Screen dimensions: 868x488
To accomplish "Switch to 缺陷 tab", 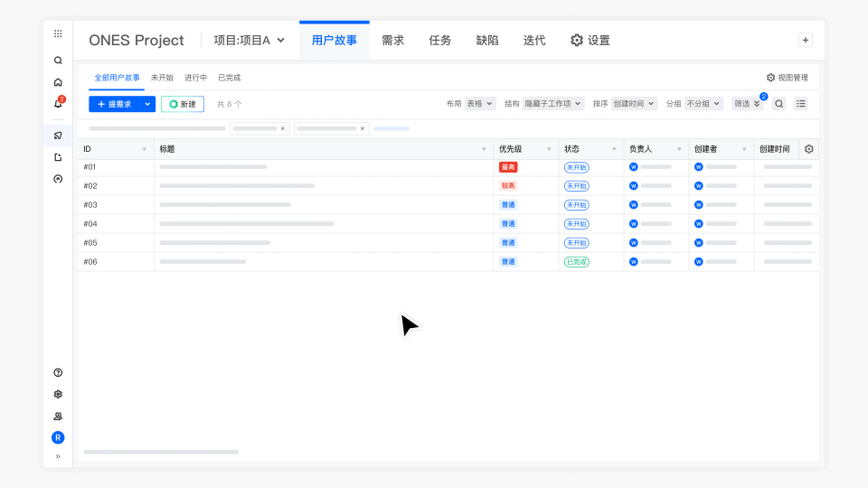I will pyautogui.click(x=487, y=41).
